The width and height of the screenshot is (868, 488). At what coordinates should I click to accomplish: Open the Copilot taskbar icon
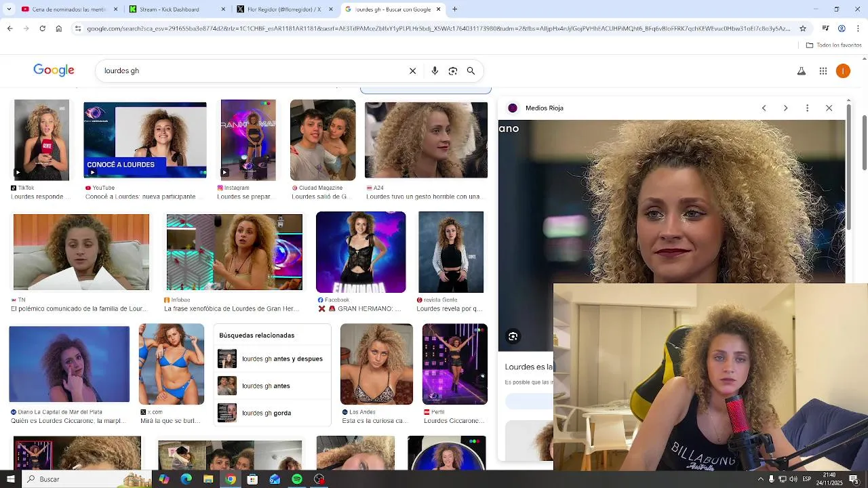pos(163,479)
